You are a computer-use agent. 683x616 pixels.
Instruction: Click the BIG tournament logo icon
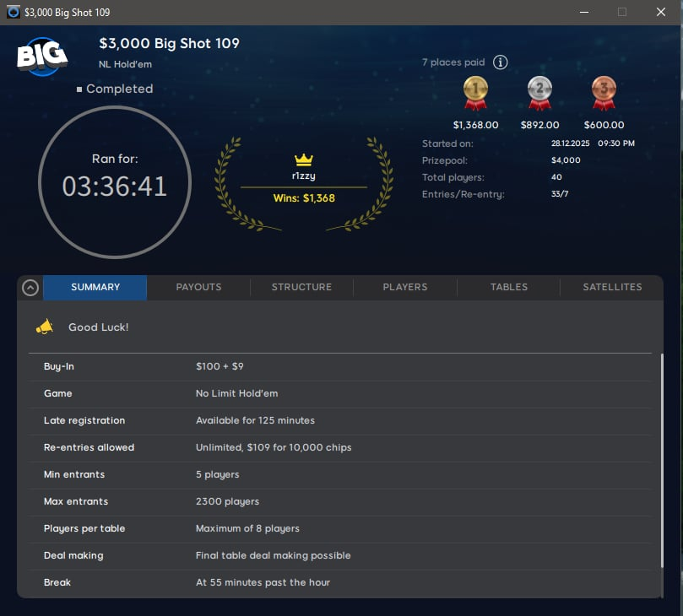coord(41,56)
